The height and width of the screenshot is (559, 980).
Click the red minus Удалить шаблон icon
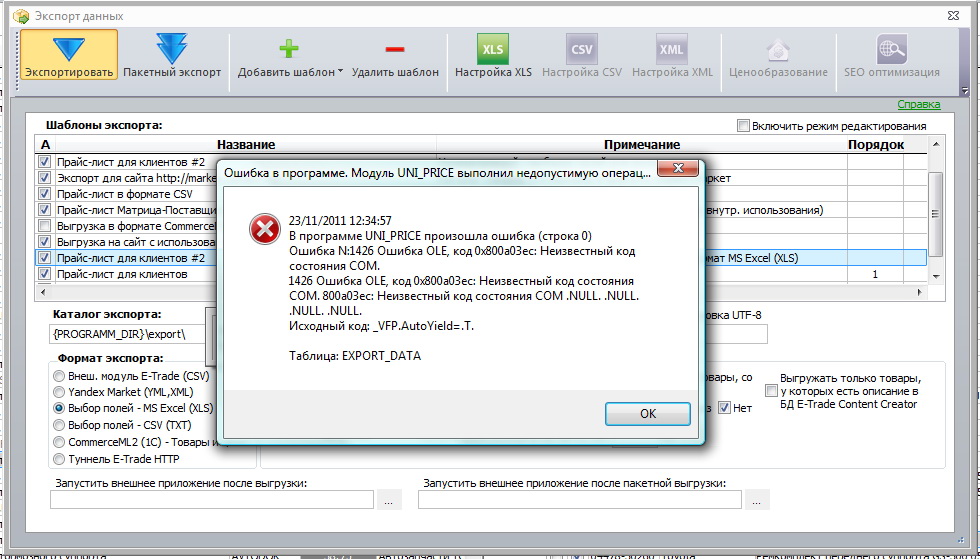[x=395, y=49]
